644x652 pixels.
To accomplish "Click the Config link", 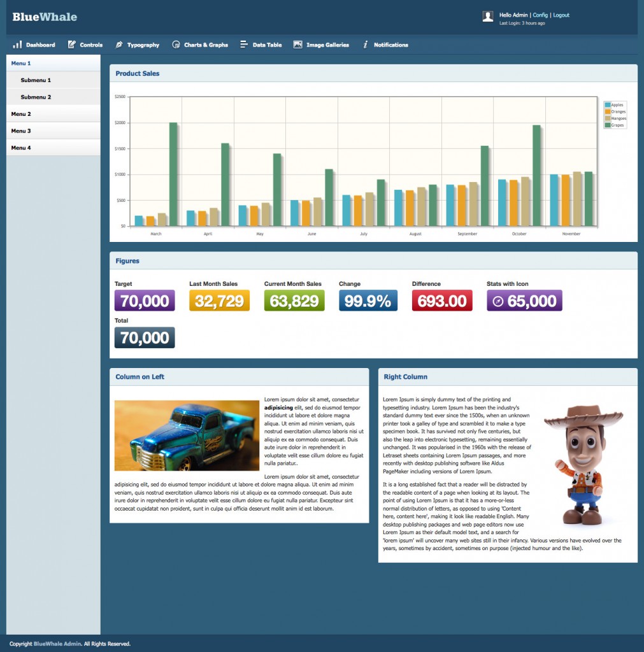I will click(x=540, y=15).
